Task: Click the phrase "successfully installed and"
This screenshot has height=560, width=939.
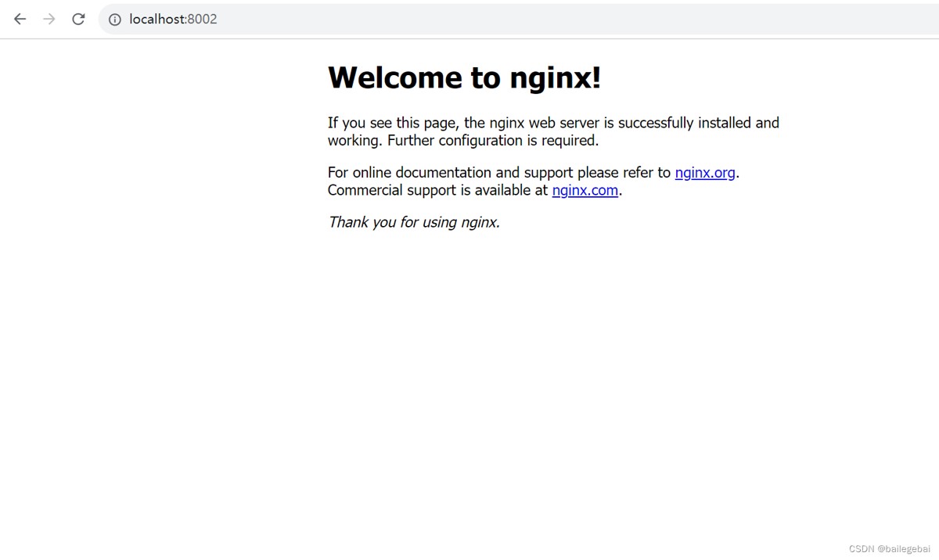Action: coord(698,123)
